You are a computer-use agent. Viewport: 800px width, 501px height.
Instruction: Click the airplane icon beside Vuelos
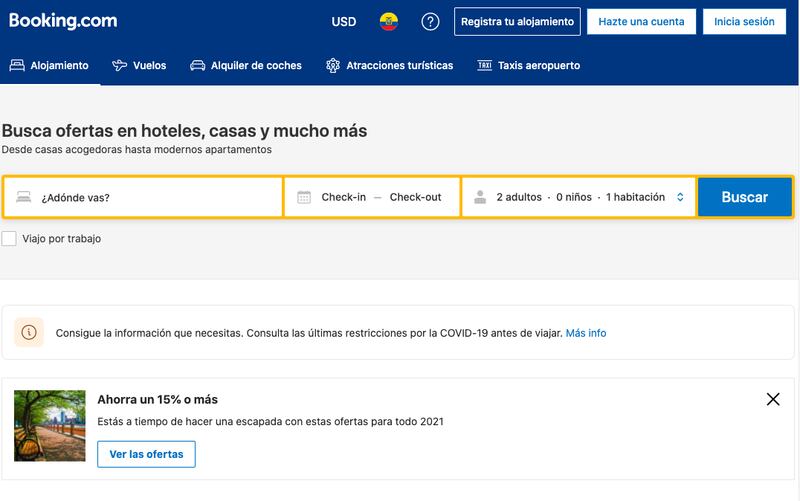click(x=119, y=65)
